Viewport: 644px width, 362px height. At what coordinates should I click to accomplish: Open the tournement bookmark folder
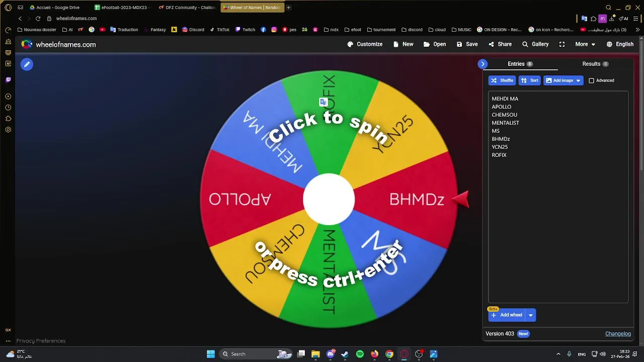click(381, 30)
